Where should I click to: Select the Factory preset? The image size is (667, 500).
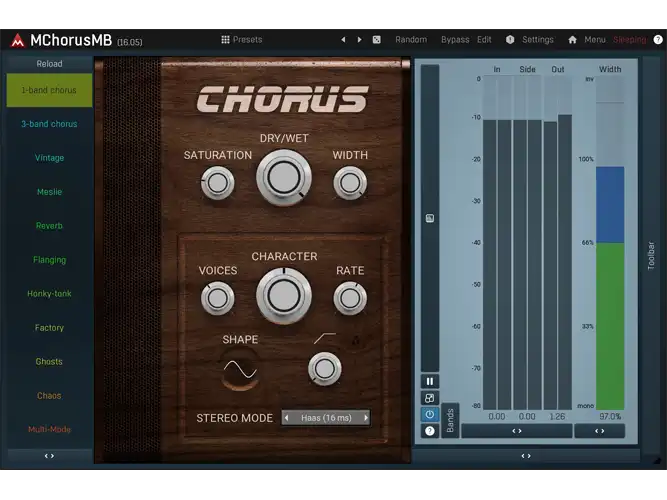point(49,328)
